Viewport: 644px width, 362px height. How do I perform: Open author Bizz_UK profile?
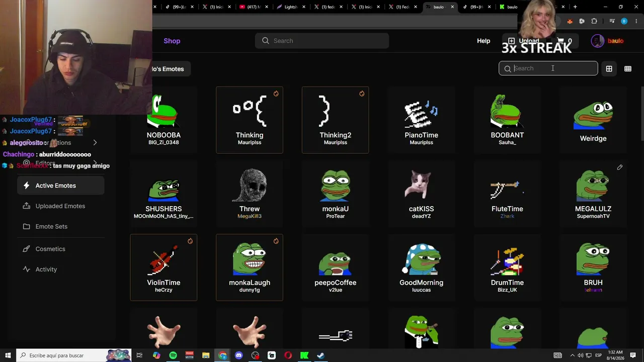tap(507, 290)
